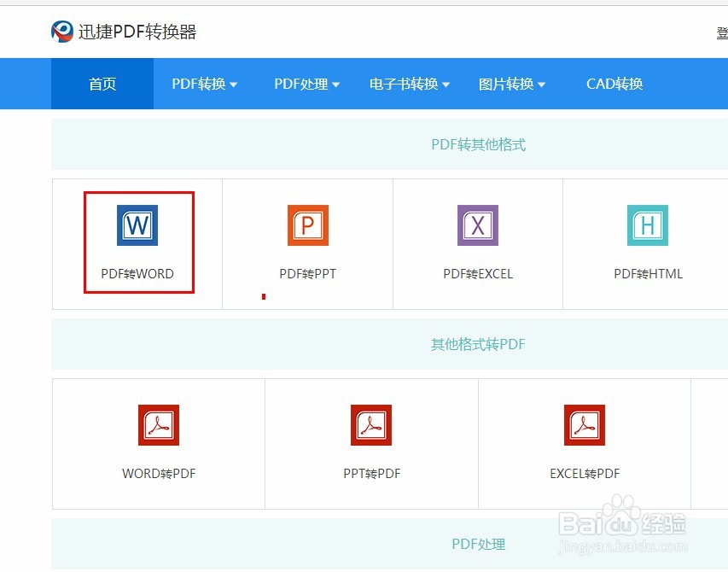Click the EXCEL转PDF label
728x572 pixels.
(x=585, y=474)
